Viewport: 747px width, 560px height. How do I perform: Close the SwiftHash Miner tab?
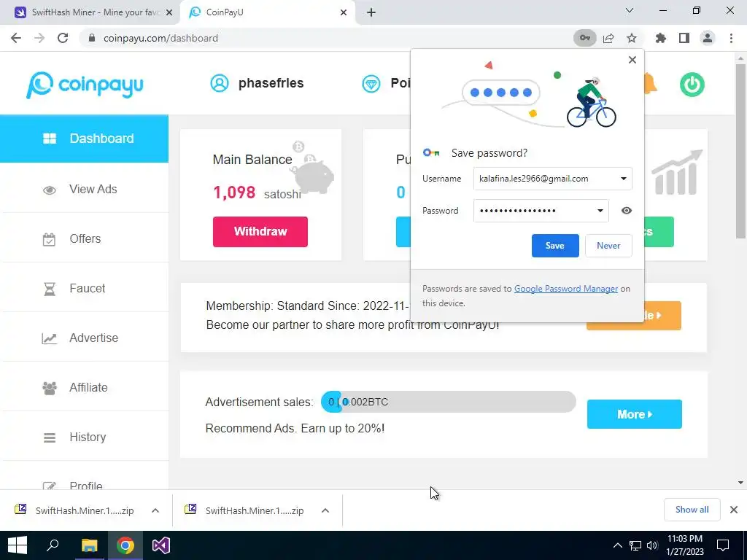click(x=169, y=12)
